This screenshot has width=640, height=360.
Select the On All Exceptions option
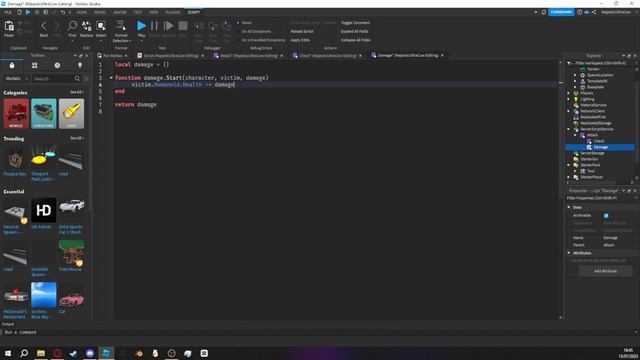(256, 31)
